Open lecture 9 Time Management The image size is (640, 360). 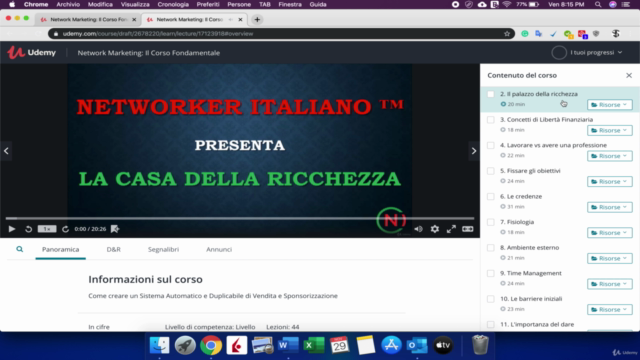tap(531, 273)
